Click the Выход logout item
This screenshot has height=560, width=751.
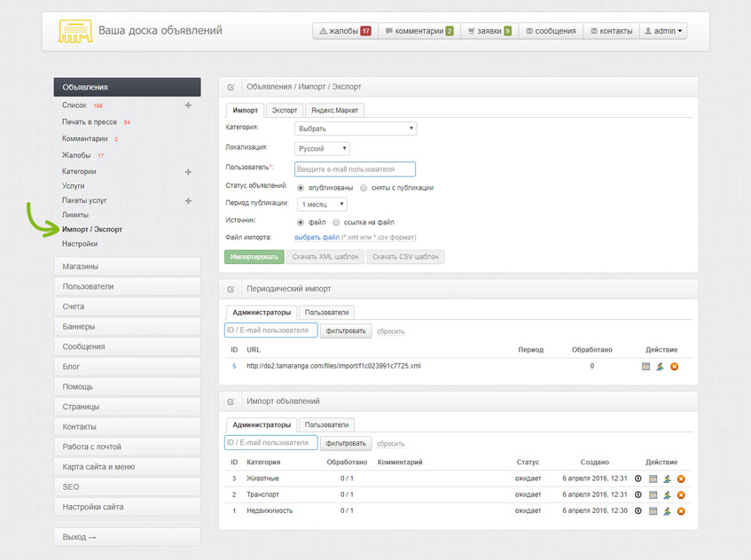pyautogui.click(x=127, y=538)
